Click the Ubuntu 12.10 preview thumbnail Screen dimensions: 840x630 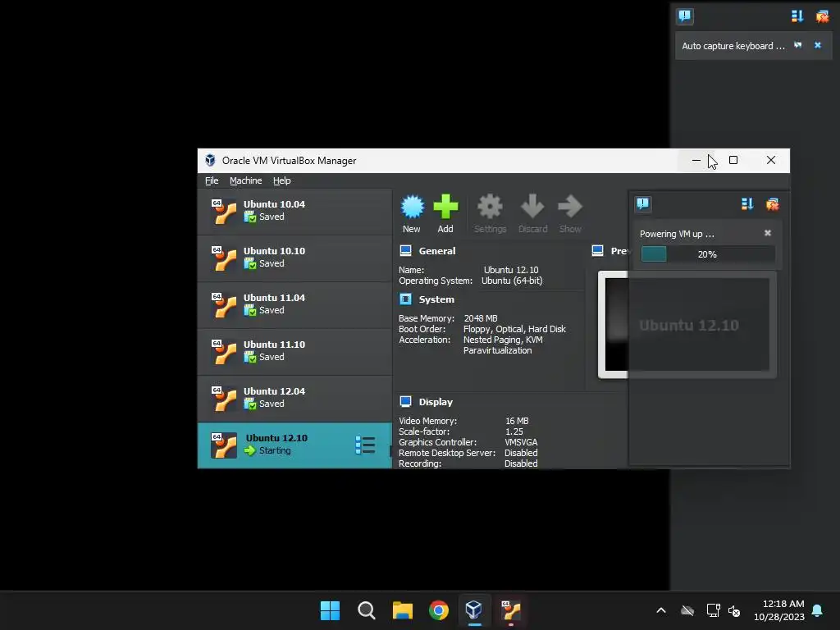(x=687, y=325)
